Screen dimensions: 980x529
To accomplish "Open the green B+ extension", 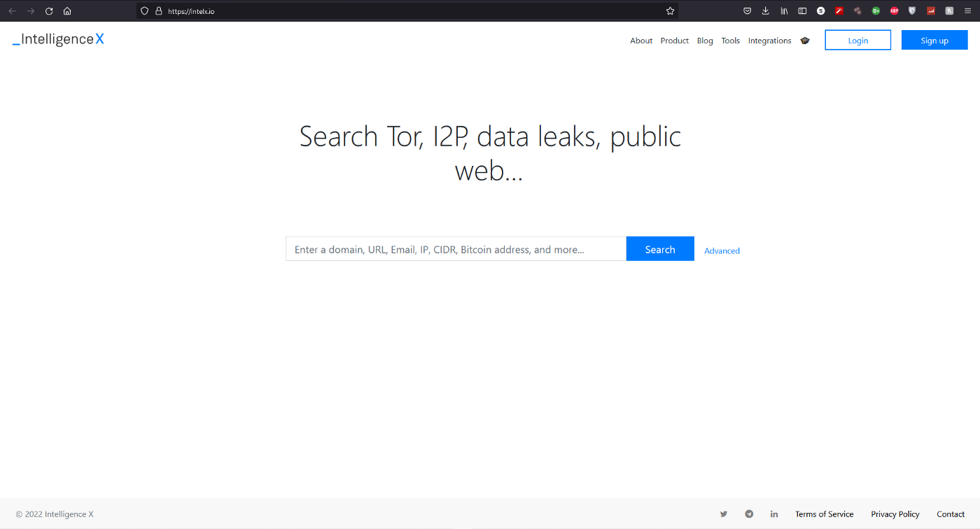I will point(876,11).
